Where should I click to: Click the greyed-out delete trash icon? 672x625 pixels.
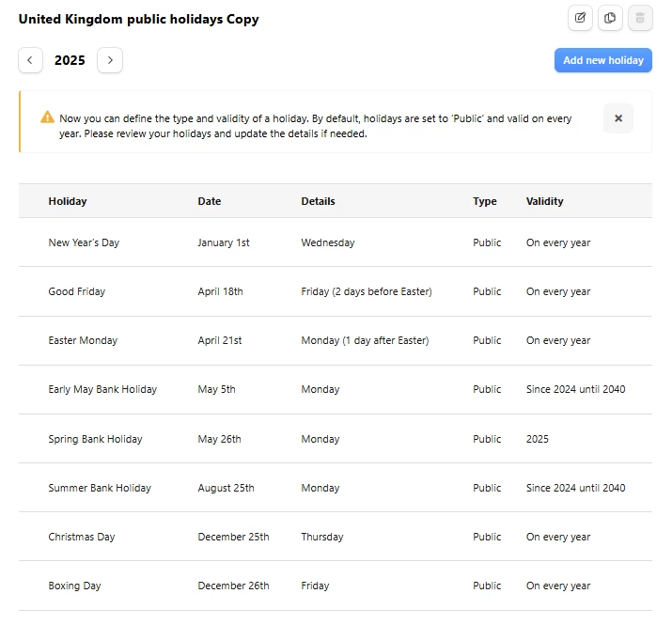(640, 18)
